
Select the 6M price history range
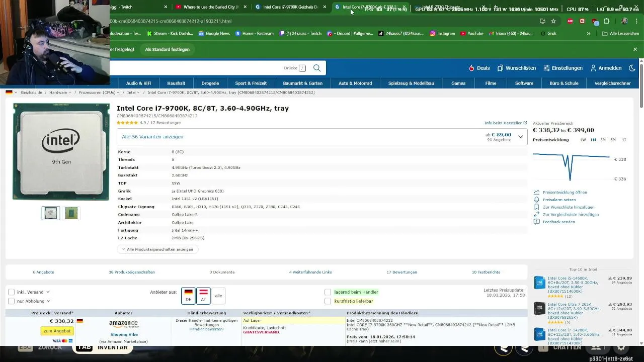(613, 140)
